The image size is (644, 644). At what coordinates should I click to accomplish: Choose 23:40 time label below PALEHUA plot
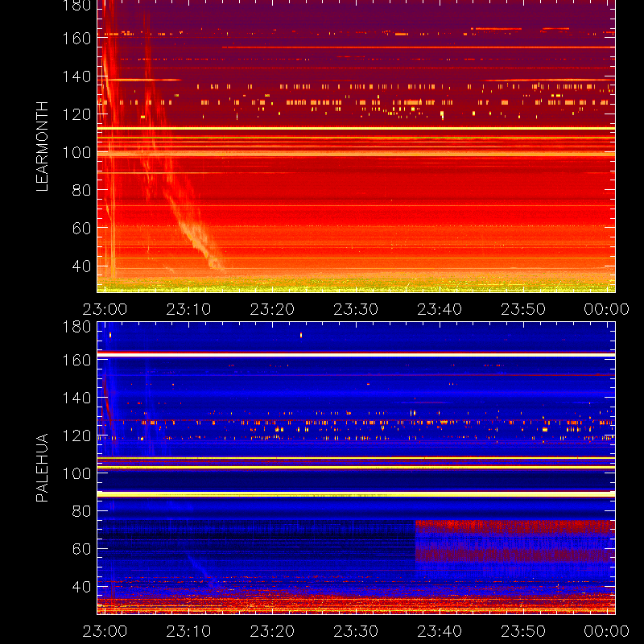click(440, 631)
